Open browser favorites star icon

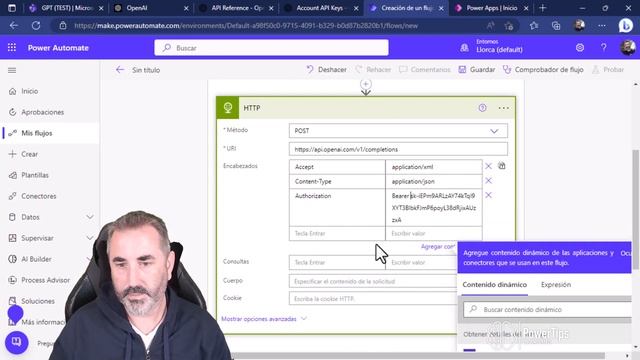534,26
